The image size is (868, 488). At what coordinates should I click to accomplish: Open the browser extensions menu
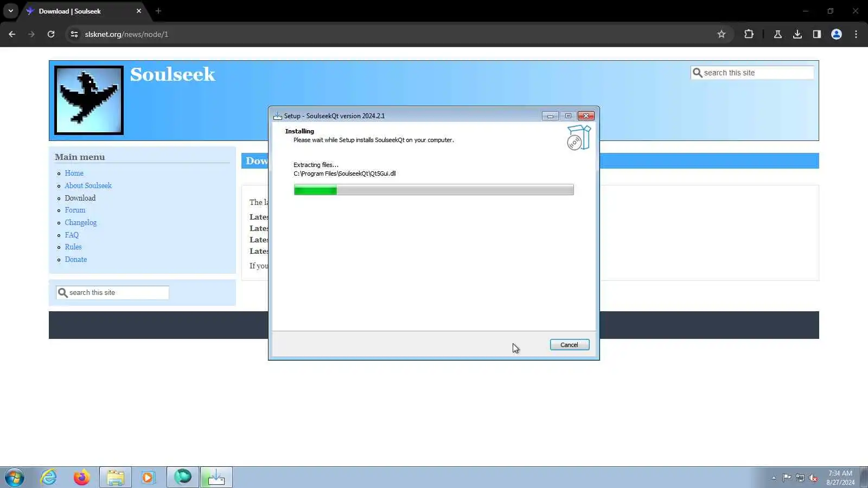[749, 34]
